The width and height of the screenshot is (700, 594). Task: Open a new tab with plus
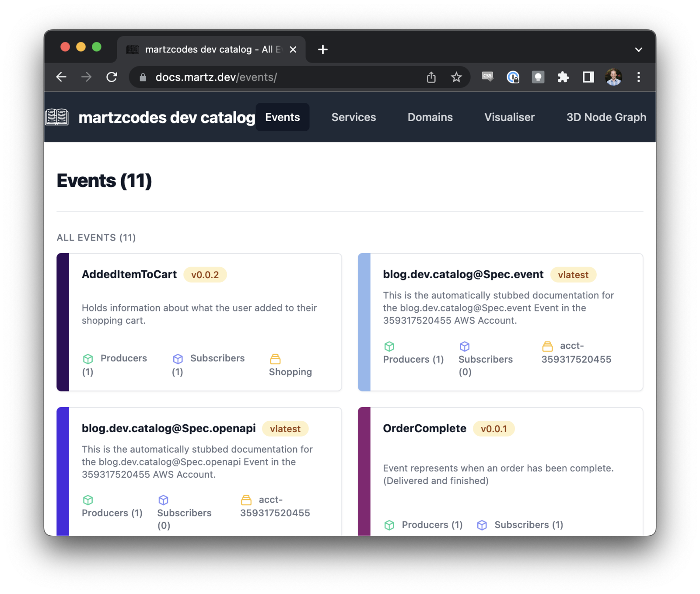(x=323, y=49)
